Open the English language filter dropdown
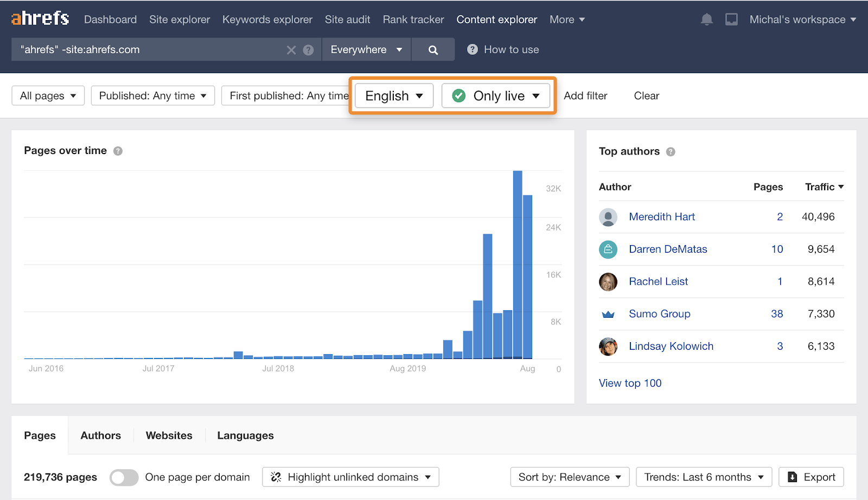Screen dimensions: 868x500 coord(393,95)
